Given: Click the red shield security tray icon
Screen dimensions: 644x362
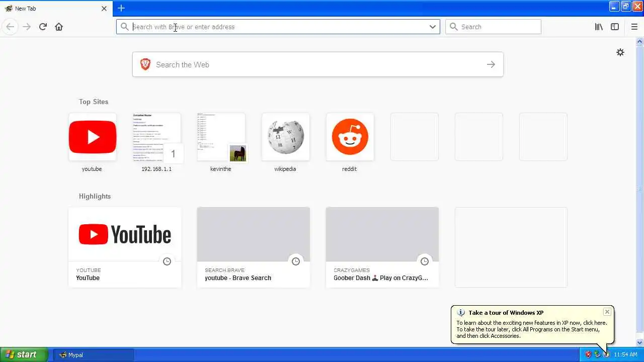Looking at the screenshot, I should pos(588,354).
